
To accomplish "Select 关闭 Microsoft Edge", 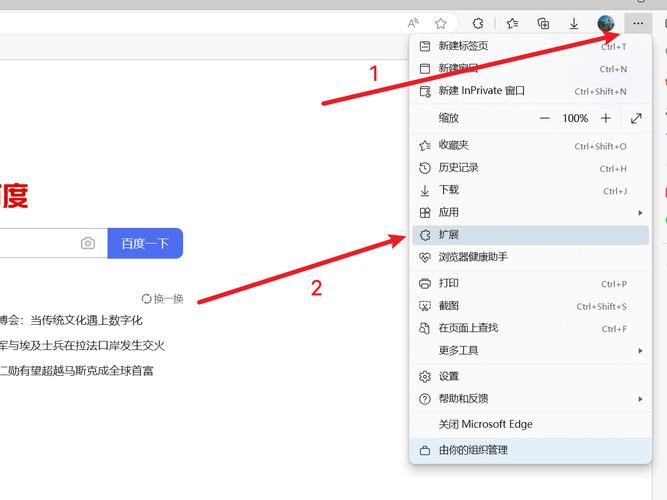I will coord(530,424).
